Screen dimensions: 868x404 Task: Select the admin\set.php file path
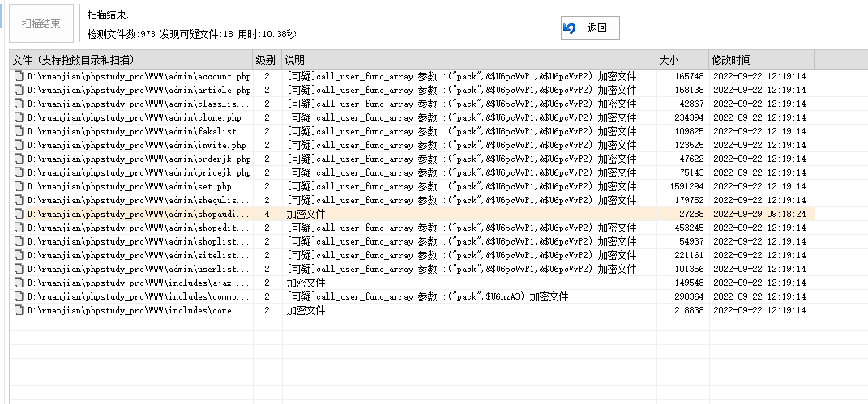coord(130,187)
